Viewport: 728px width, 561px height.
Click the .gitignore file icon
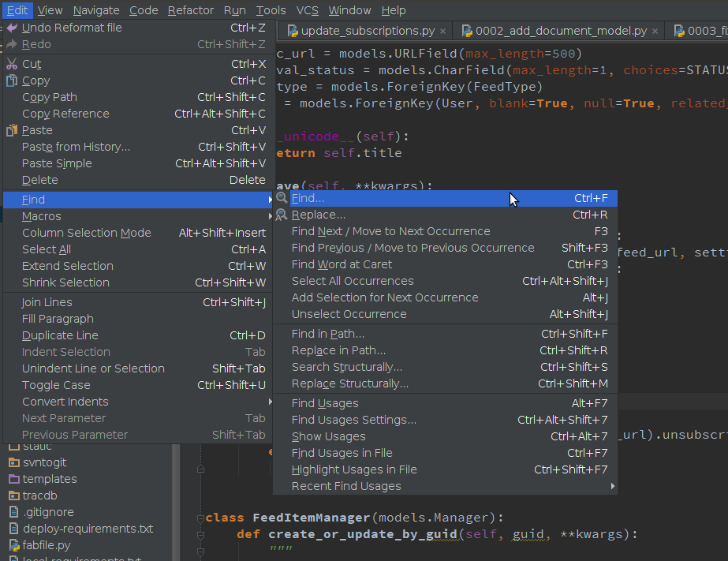[x=14, y=512]
